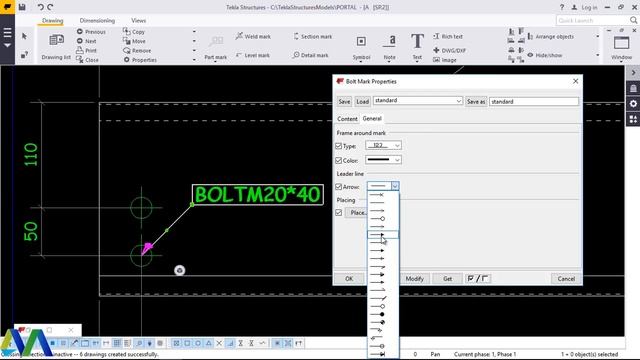Click the Load button
Screen dimensions: 640x360
(x=362, y=101)
